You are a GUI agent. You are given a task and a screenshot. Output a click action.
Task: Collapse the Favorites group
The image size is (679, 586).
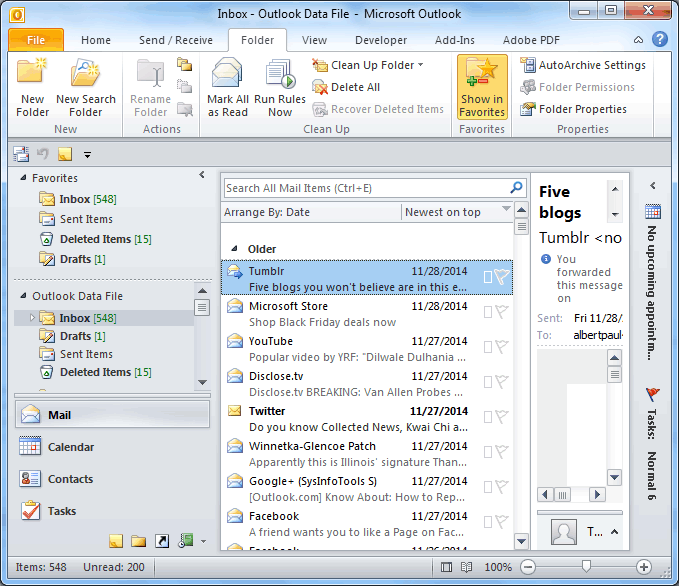pyautogui.click(x=23, y=178)
